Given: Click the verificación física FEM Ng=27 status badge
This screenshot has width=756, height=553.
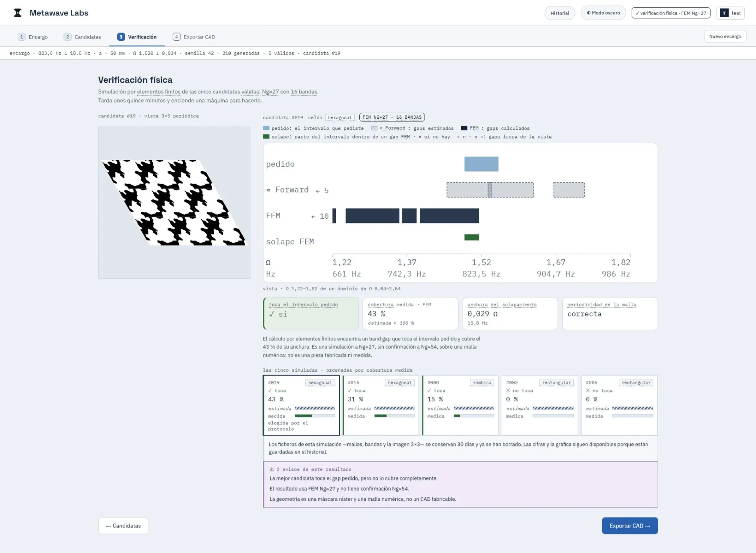Looking at the screenshot, I should click(x=671, y=13).
